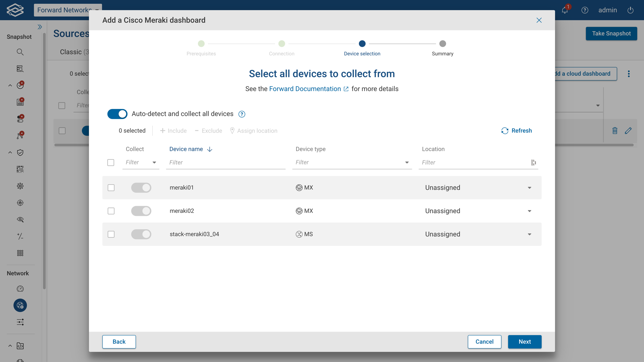Screen dimensions: 644x362
Task: Collapse the sidebar with the chevron
Action: (x=40, y=26)
